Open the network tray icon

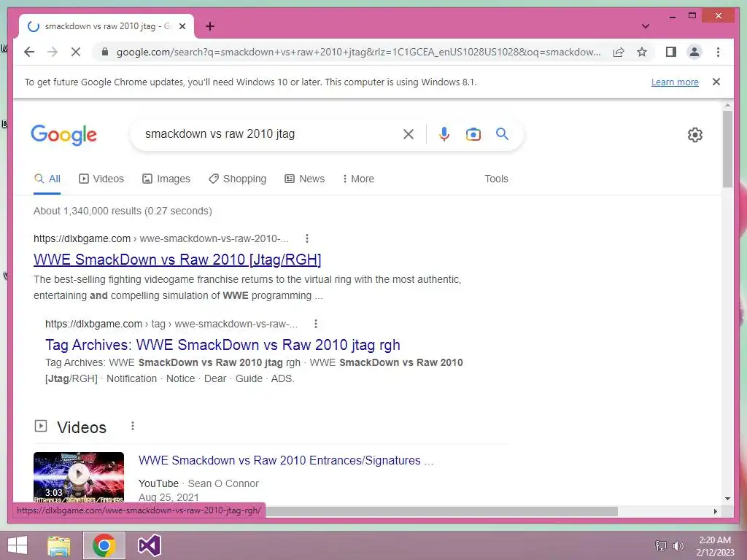point(661,545)
